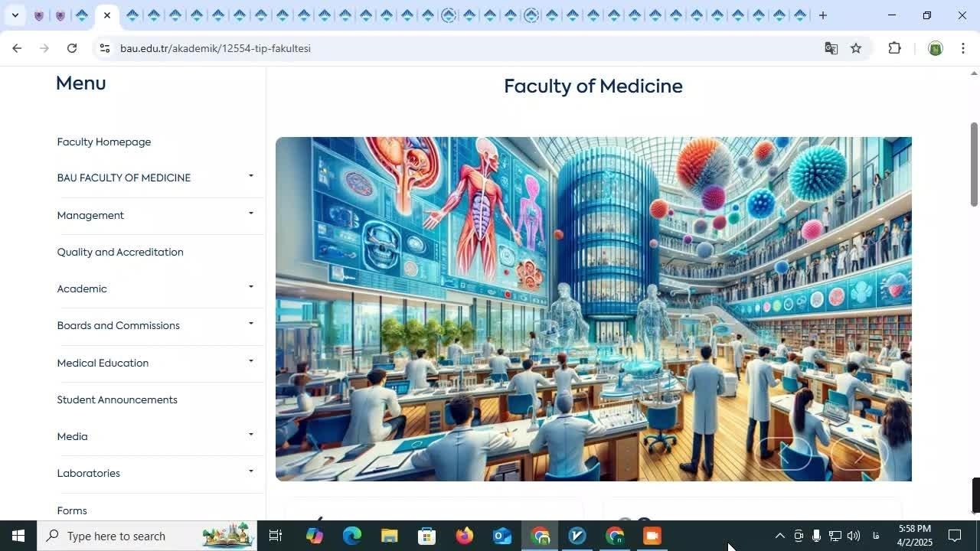This screenshot has height=551, width=980.
Task: Expand the Management menu arrow
Action: click(x=250, y=214)
